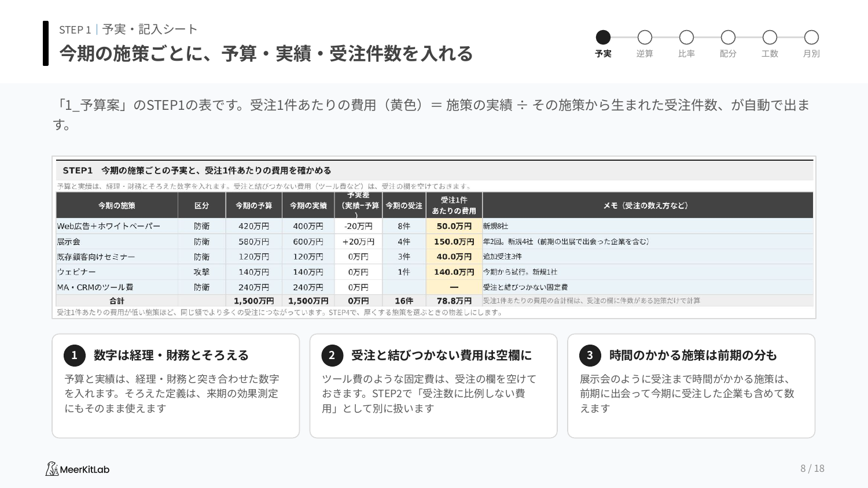
Task: Select the 工数 step circle
Action: pyautogui.click(x=770, y=38)
